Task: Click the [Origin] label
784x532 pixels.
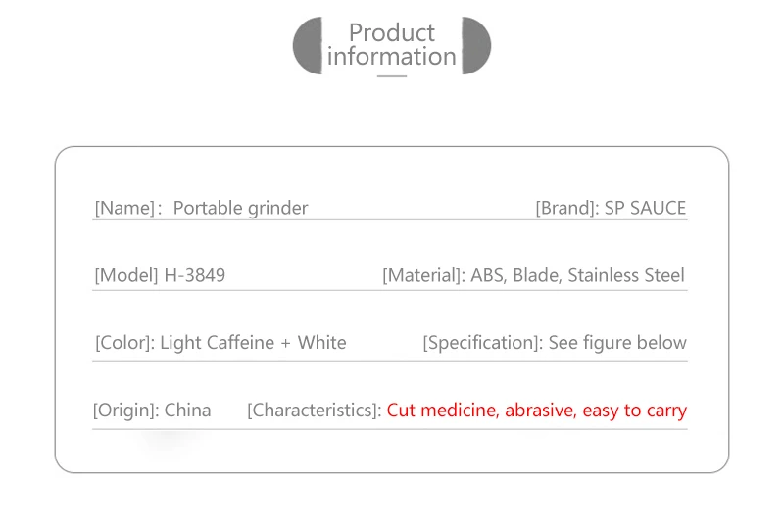Action: pos(126,411)
